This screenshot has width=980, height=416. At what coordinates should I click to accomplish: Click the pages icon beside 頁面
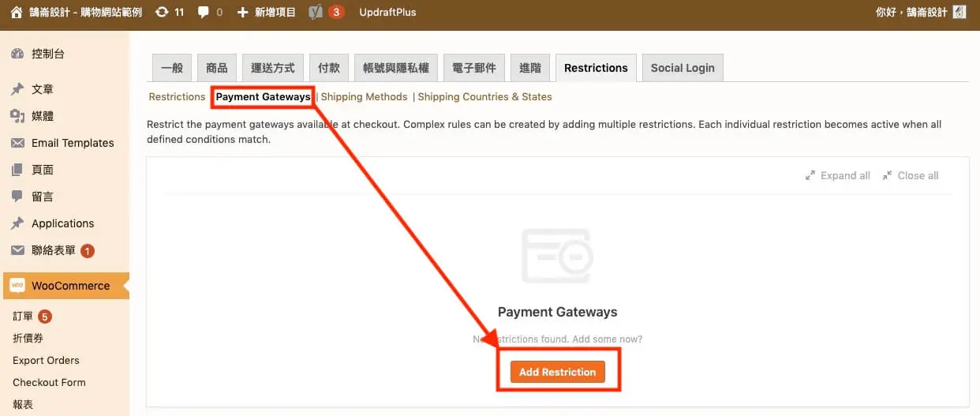tap(17, 170)
